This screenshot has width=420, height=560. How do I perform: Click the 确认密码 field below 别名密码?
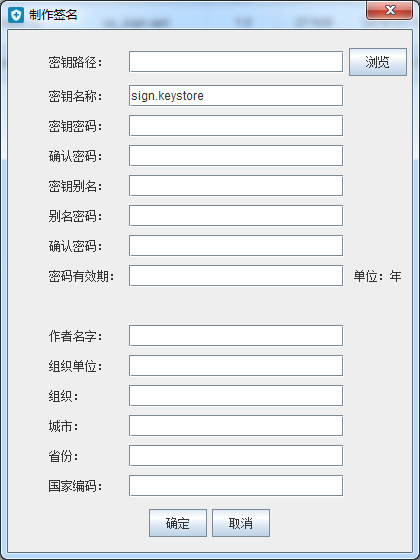pos(236,245)
